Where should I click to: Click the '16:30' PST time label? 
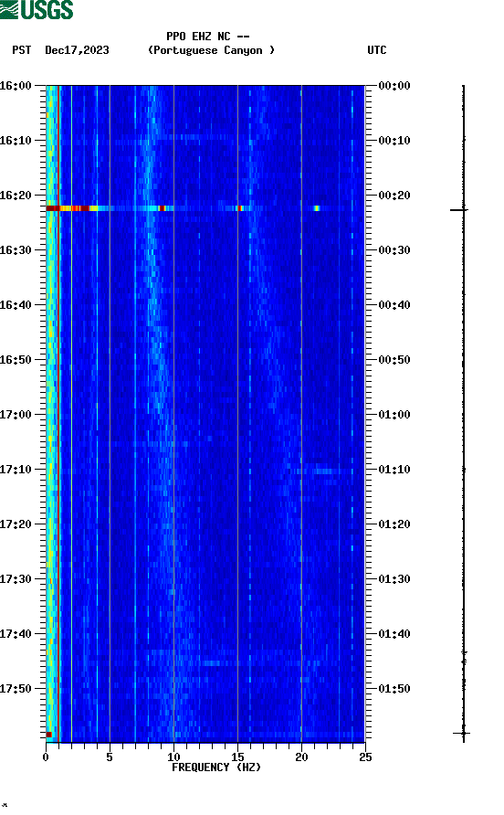pos(16,250)
